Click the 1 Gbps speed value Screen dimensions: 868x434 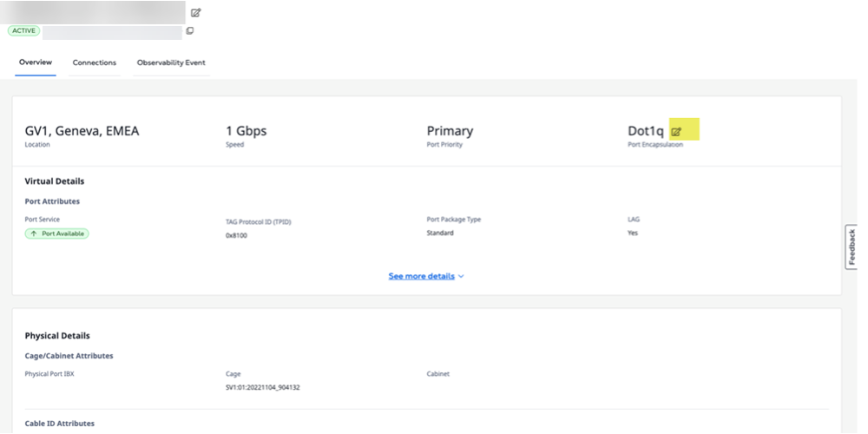point(246,131)
